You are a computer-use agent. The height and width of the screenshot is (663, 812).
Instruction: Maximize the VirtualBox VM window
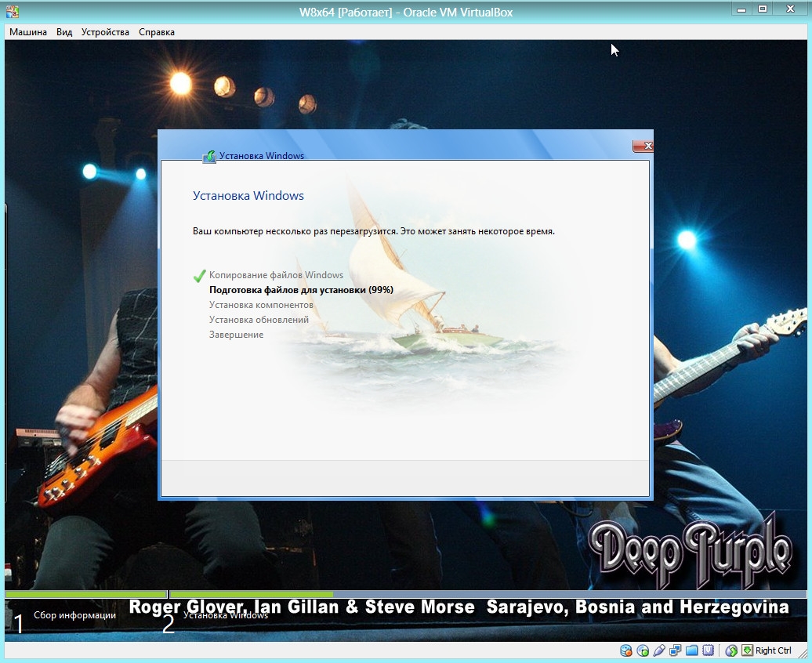pos(762,9)
